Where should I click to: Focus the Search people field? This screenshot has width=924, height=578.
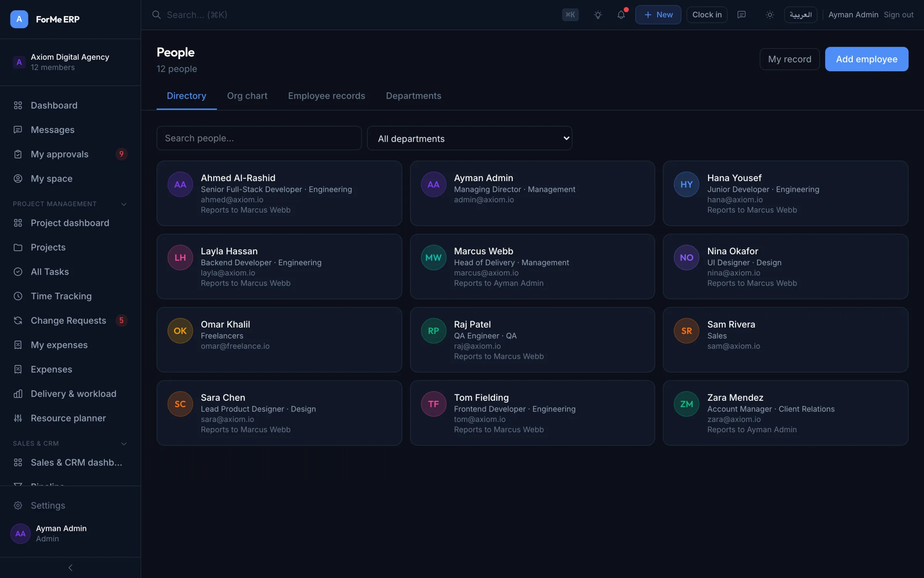click(259, 138)
